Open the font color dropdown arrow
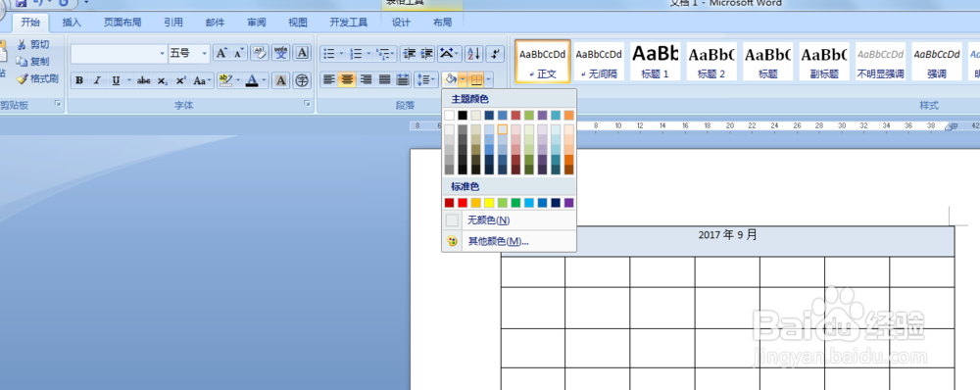Image resolution: width=980 pixels, height=390 pixels. pos(265,80)
